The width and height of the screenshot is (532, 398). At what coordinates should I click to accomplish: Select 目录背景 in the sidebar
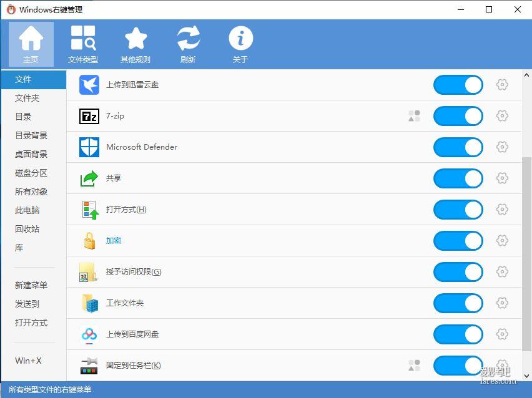pos(34,135)
